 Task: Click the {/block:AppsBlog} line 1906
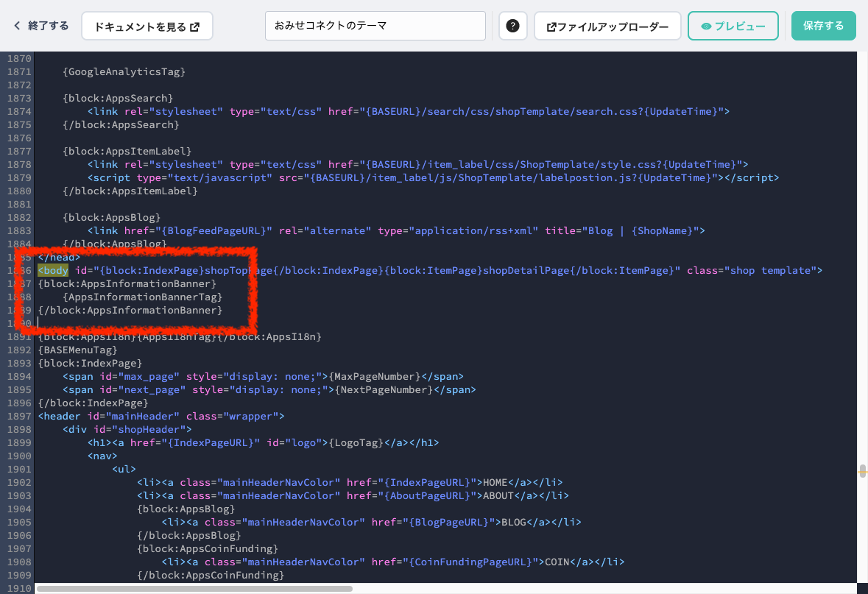pyautogui.click(x=188, y=535)
